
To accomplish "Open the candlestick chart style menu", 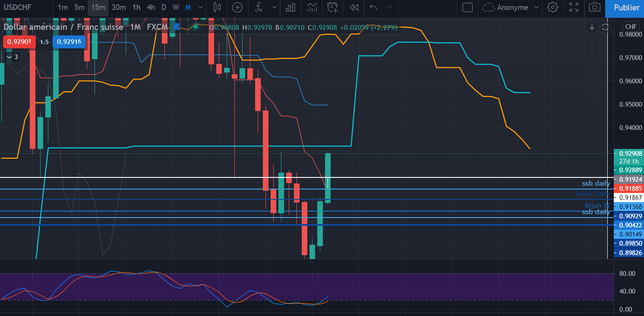I will 217,7.
